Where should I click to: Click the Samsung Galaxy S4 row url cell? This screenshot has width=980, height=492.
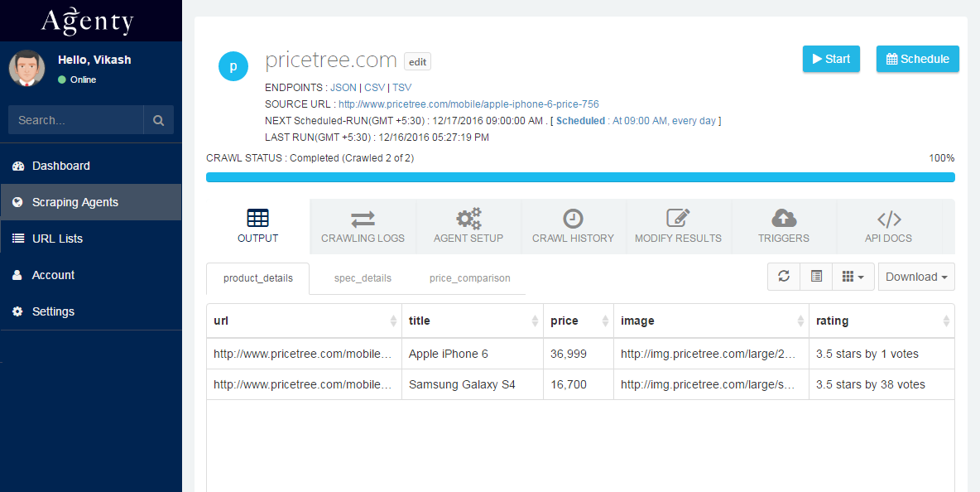(x=305, y=384)
